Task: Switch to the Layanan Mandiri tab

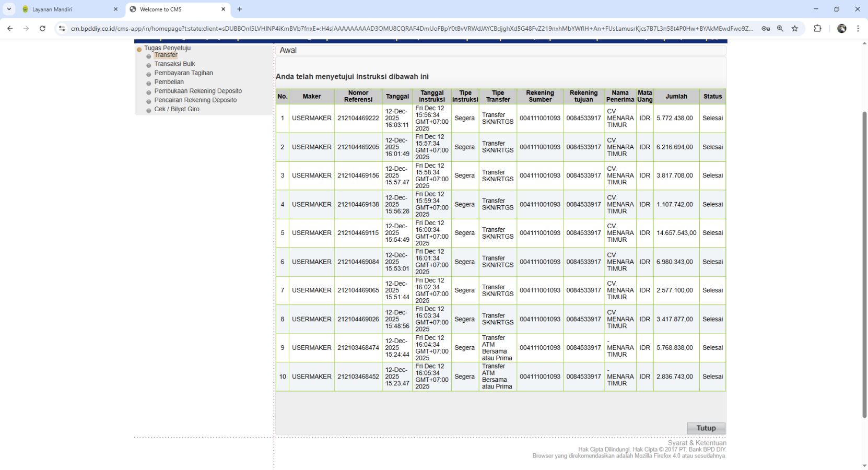Action: (x=68, y=9)
